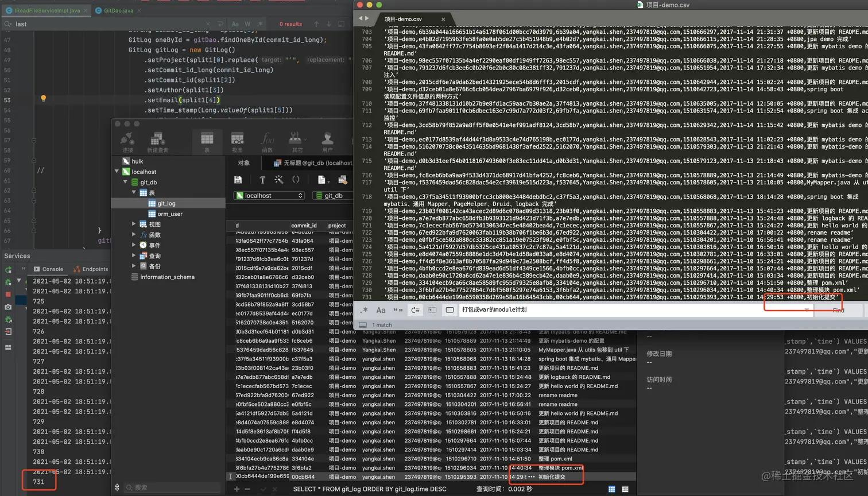Toggle match case Aa in IntelliJ search bar
The height and width of the screenshot is (496, 868).
click(x=235, y=24)
